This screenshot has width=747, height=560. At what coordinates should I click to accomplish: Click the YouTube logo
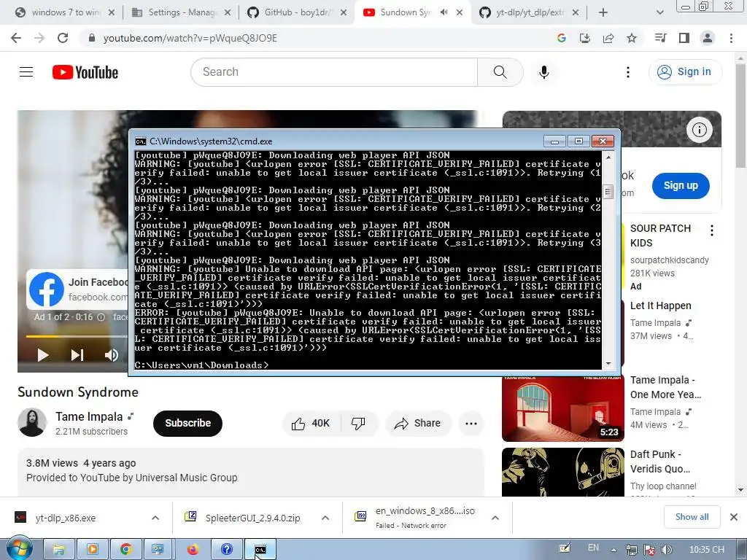tap(85, 72)
